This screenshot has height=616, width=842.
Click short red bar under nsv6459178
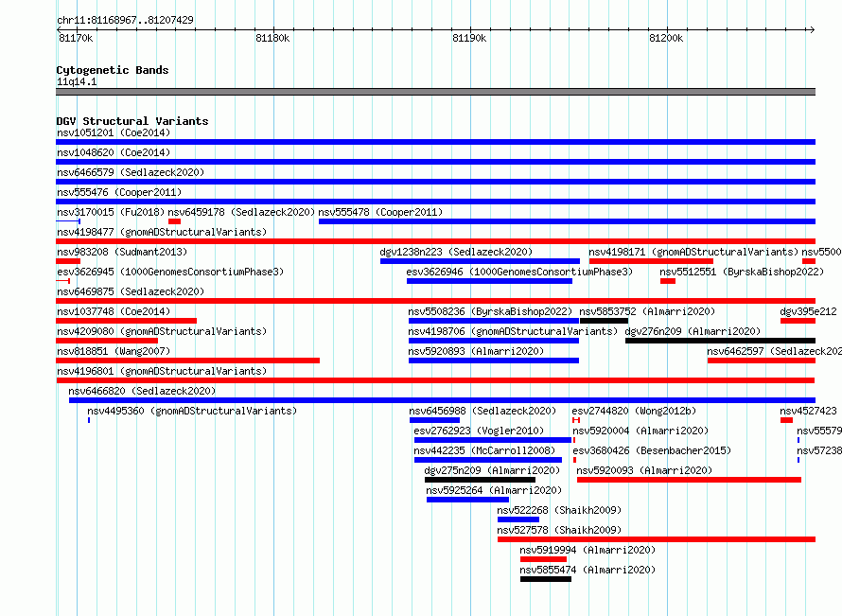174,221
